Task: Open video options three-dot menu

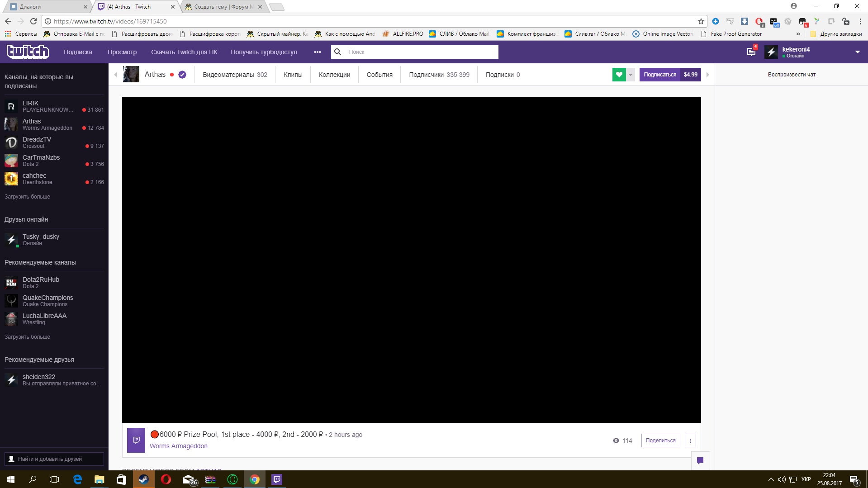Action: point(690,441)
